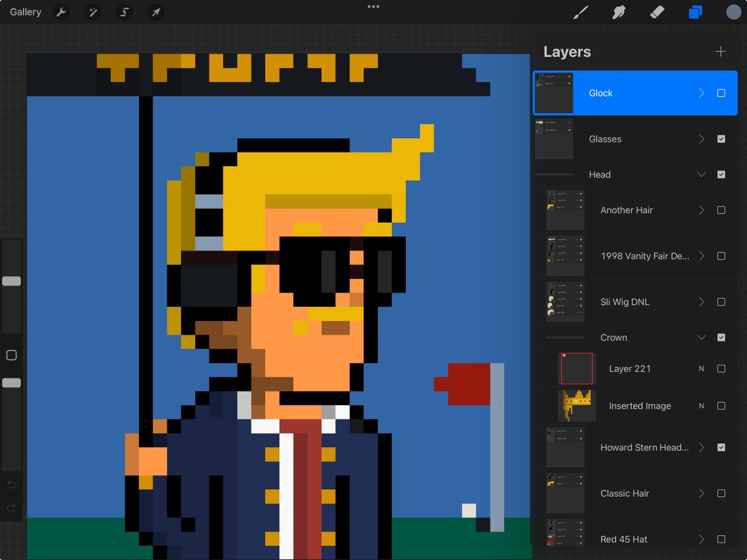This screenshot has height=560, width=747.
Task: Expand the Glock group chevron
Action: (702, 93)
